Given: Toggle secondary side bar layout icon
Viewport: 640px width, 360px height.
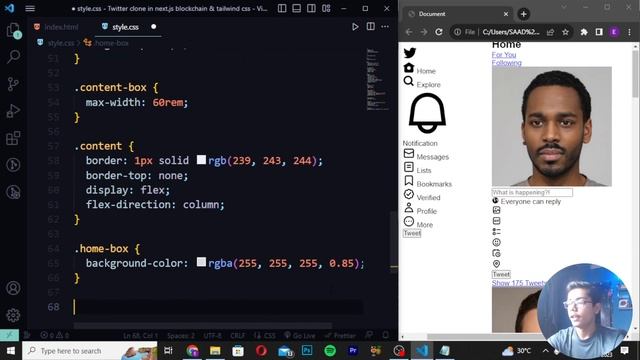Looking at the screenshot, I should point(311,8).
